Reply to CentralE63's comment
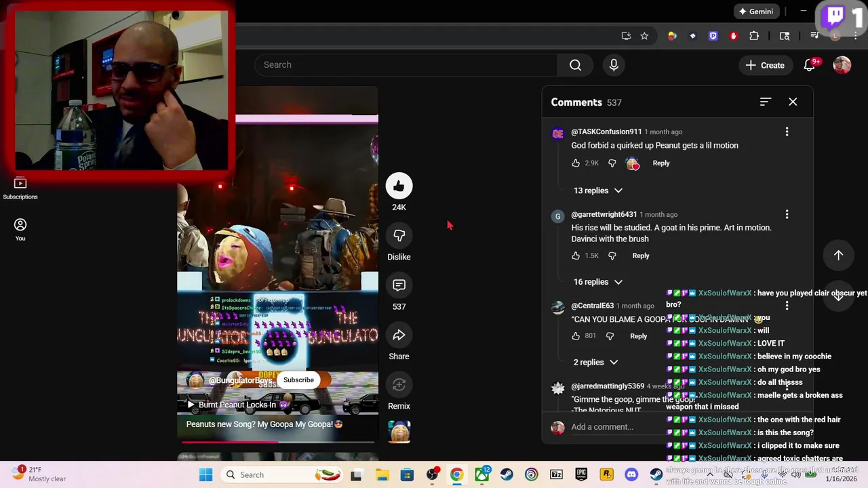 (639, 336)
